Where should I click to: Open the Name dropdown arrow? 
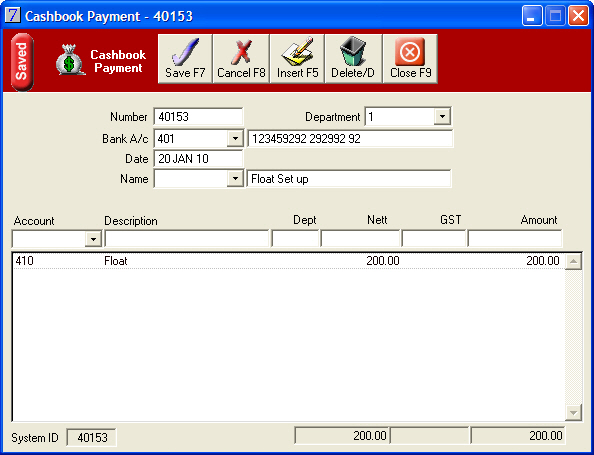pyautogui.click(x=235, y=178)
